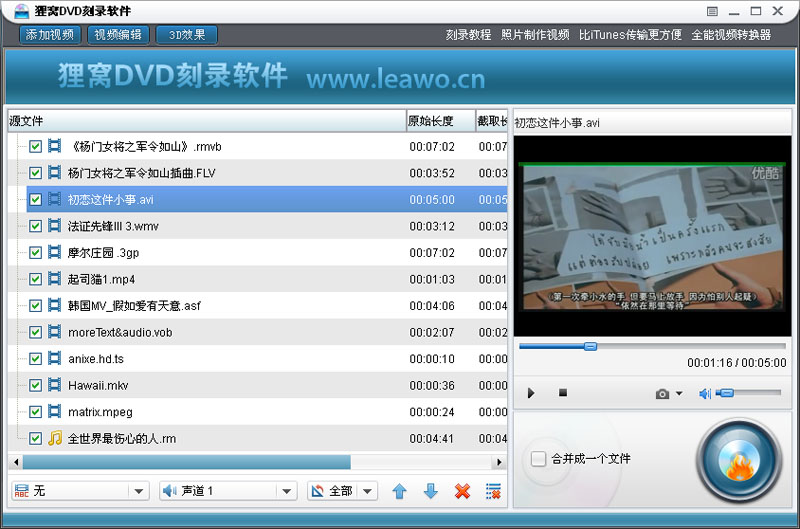This screenshot has width=800, height=529.
Task: Move selected file up with blue arrow
Action: [399, 491]
